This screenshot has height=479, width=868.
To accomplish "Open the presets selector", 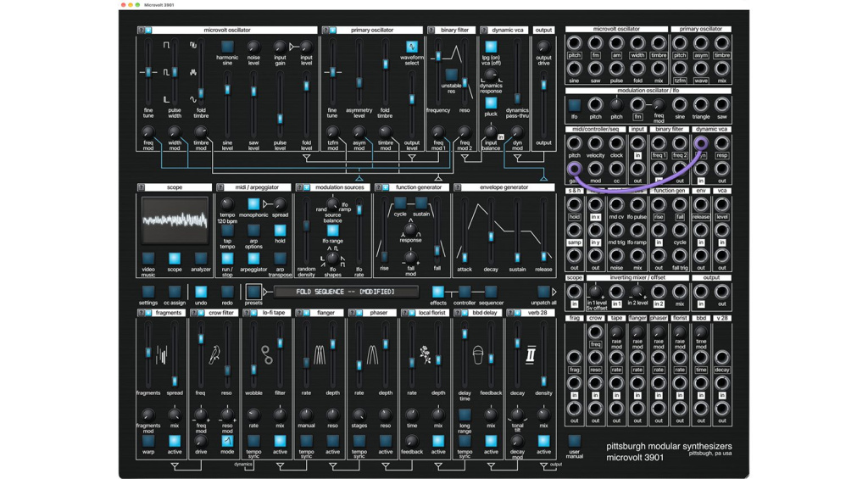I will (253, 292).
